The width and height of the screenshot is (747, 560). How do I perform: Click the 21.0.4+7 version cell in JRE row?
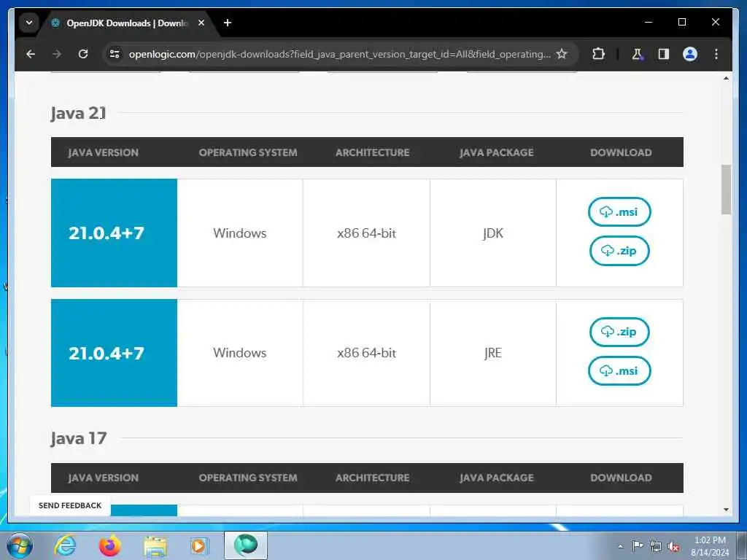pyautogui.click(x=114, y=353)
